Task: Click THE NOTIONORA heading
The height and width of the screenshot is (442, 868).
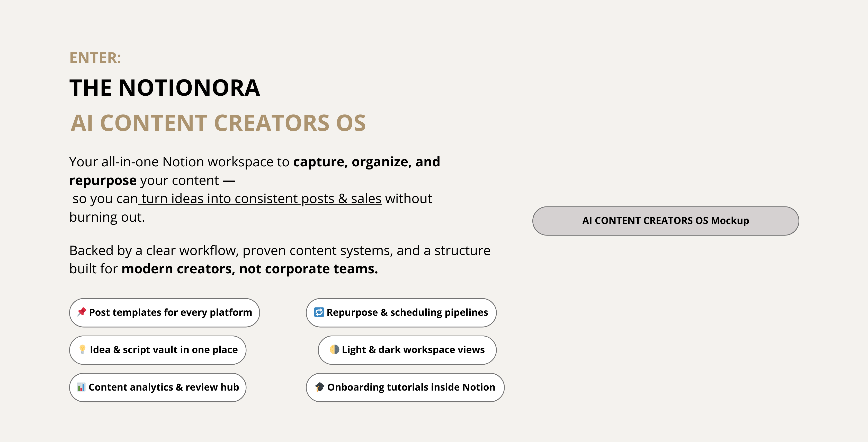Action: 164,88
